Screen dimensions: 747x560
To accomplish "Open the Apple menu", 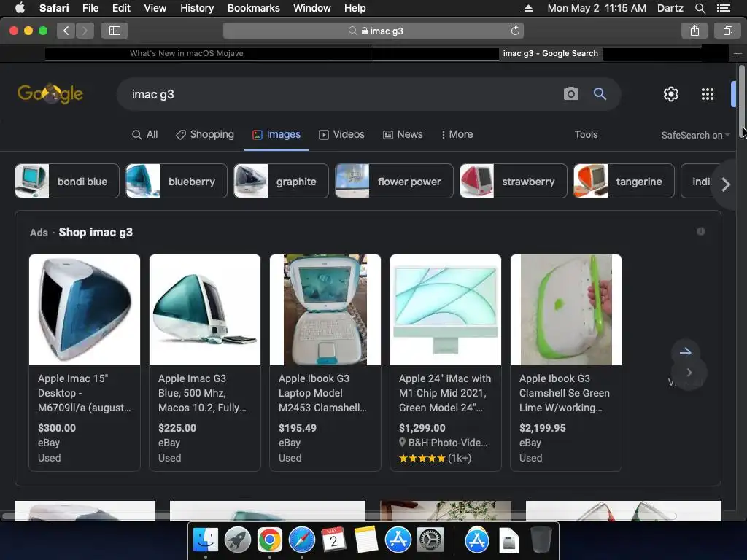I will (20, 7).
